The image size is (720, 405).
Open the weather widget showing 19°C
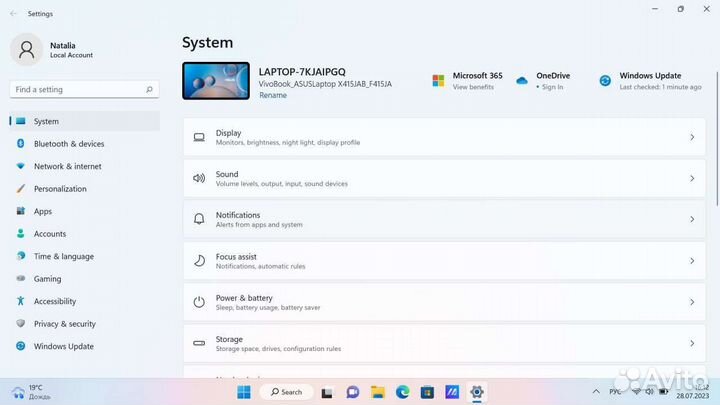tap(32, 392)
